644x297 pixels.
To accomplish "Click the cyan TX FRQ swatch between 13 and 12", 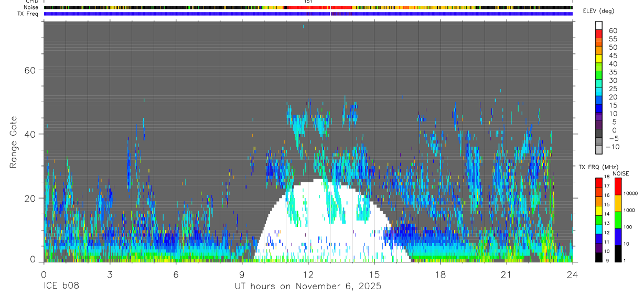I will tap(599, 229).
